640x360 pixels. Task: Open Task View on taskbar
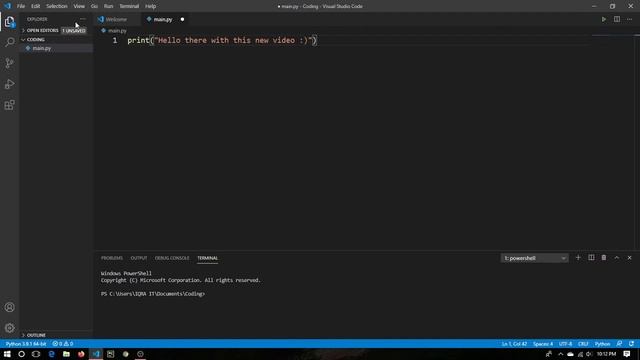[36, 354]
